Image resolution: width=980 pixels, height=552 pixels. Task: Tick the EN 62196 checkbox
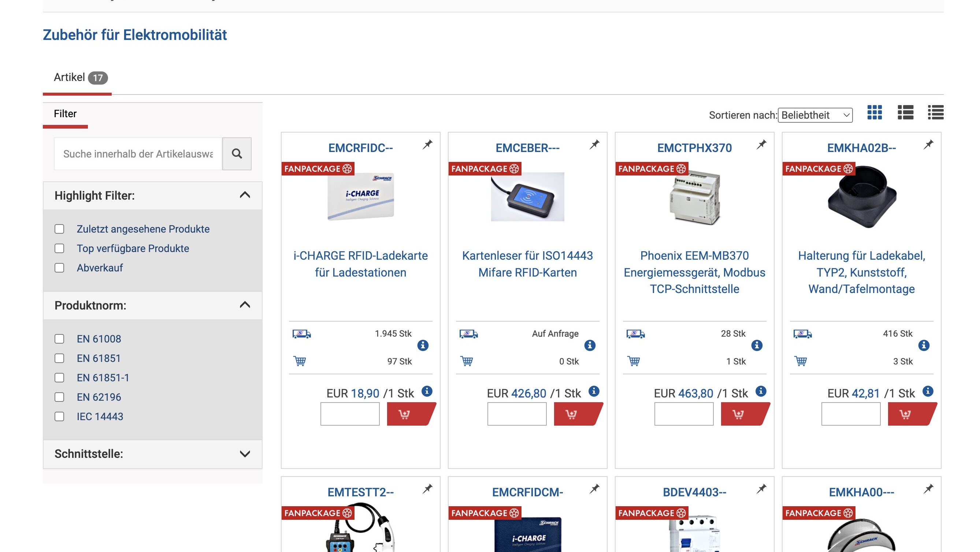tap(59, 397)
